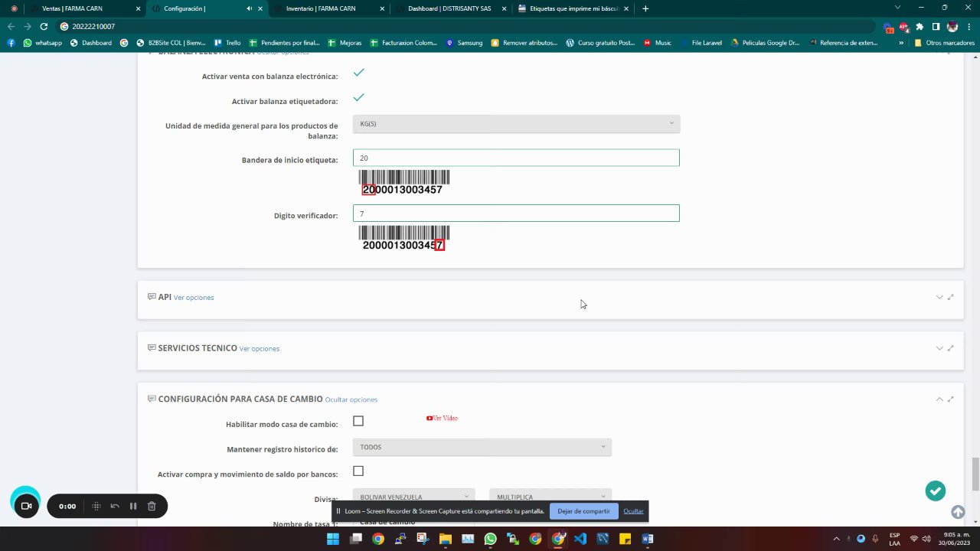Open the Chrome tab search dropdown arrow

tap(898, 8)
